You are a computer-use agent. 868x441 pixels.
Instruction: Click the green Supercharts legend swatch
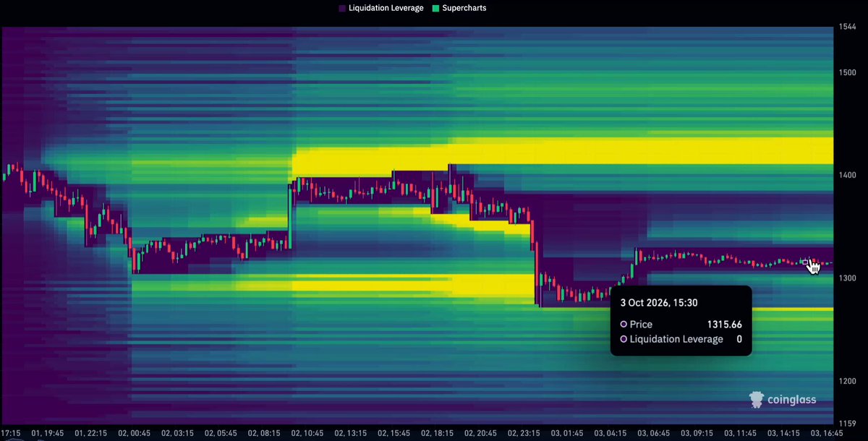pyautogui.click(x=435, y=9)
